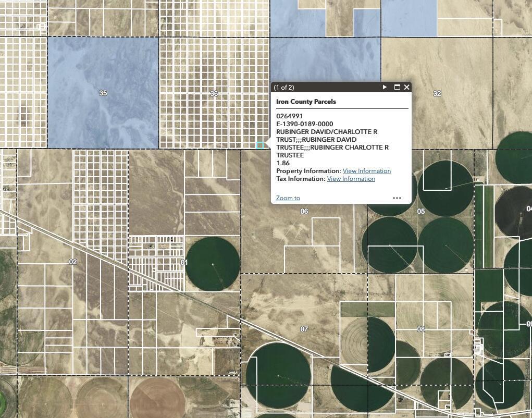The height and width of the screenshot is (418, 532).
Task: Select the section 05 label
Action: [421, 211]
